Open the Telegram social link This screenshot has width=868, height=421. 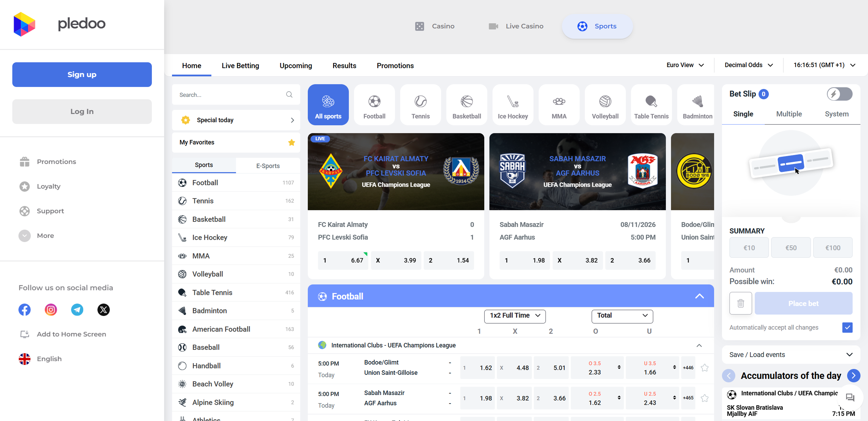tap(77, 310)
